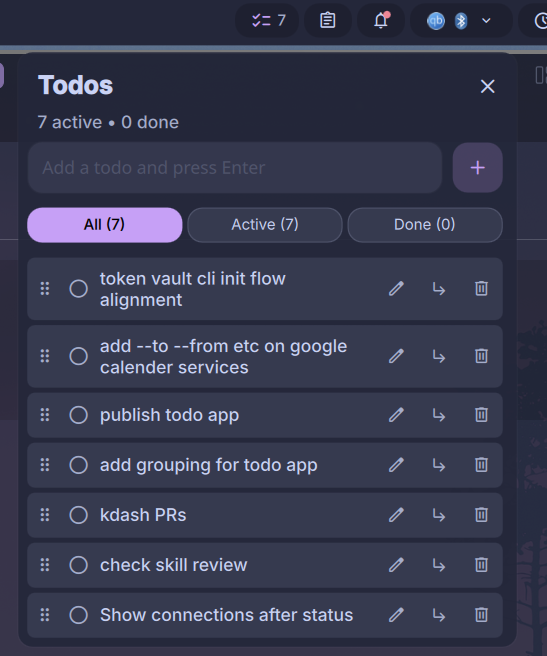Focus the 'Add a todo' input field
This screenshot has width=547, height=656.
[235, 168]
